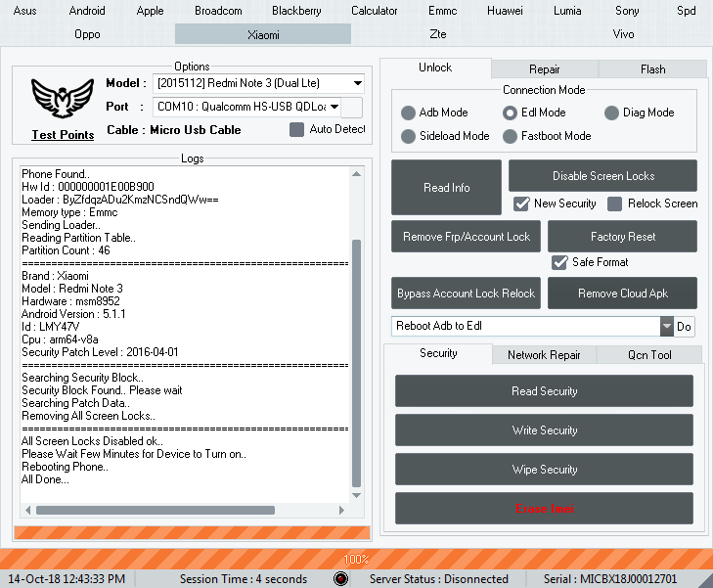
Task: Switch to the Oppo brand tab
Action: click(x=87, y=34)
